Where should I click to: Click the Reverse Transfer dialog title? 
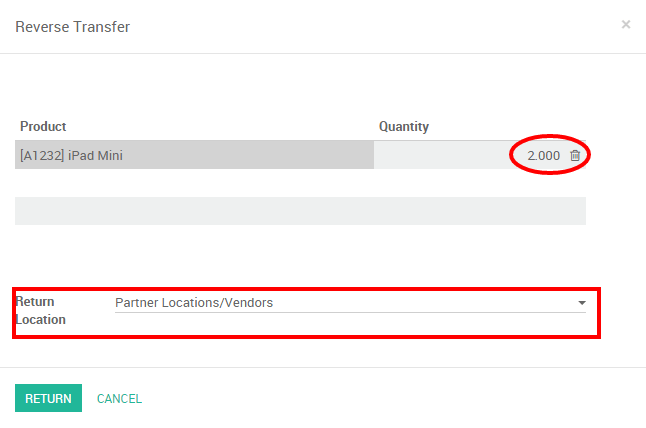[x=72, y=27]
